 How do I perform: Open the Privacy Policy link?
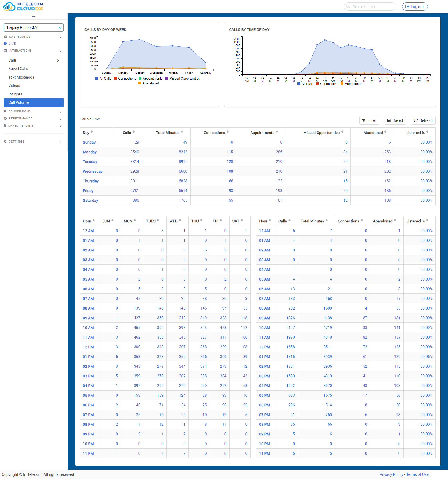[391, 474]
